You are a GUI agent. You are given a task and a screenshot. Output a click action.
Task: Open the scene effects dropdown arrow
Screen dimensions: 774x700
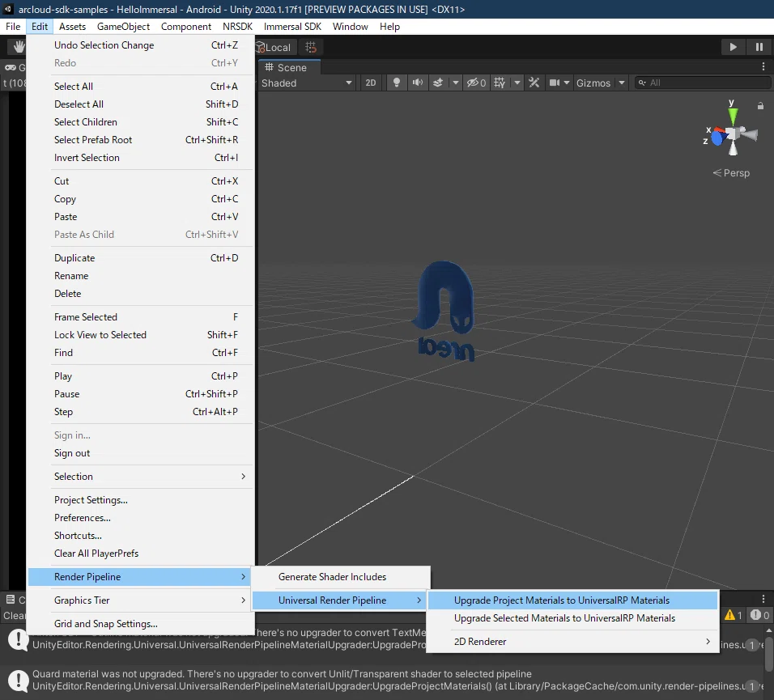tap(456, 83)
